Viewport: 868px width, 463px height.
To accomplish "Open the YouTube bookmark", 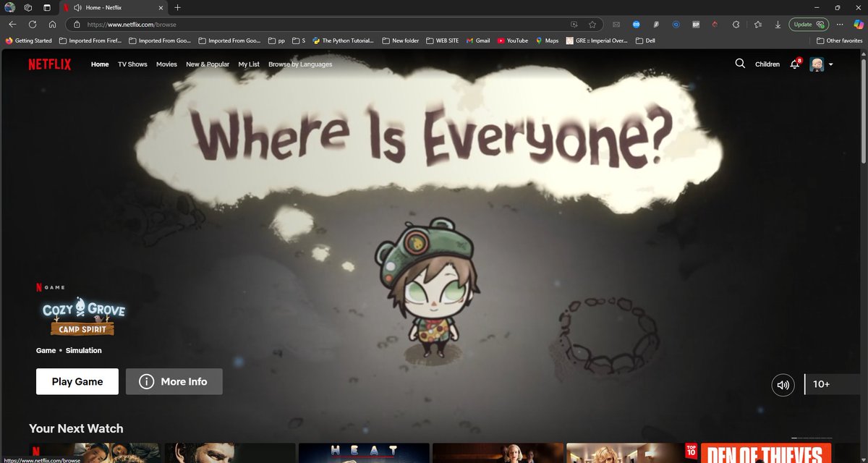I will coord(512,41).
